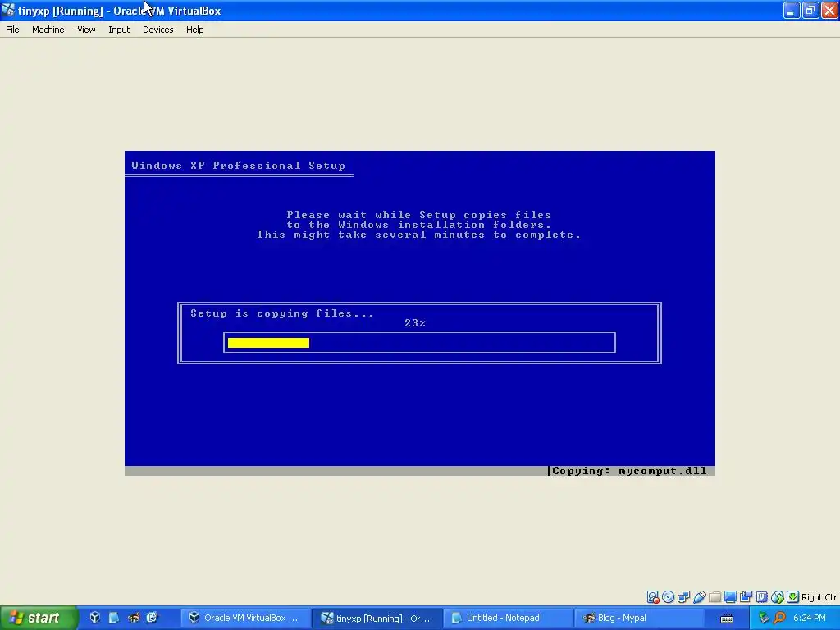Screen dimensions: 840x630
Task: Open the View menu
Action: click(x=86, y=30)
